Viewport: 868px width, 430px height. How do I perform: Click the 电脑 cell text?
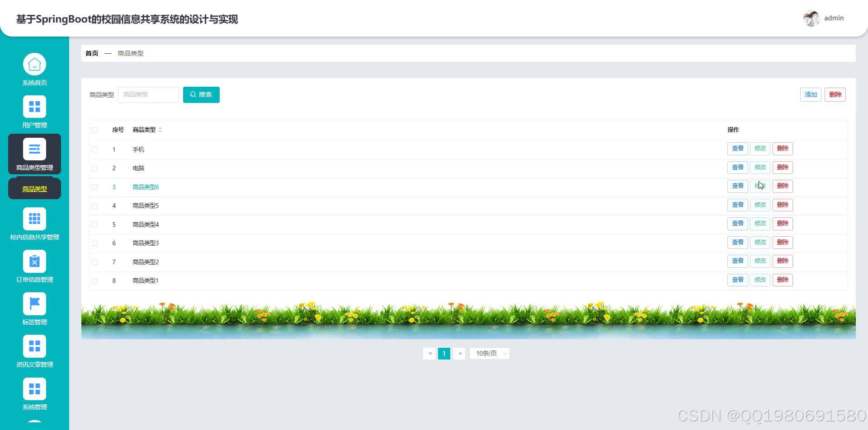pos(138,168)
